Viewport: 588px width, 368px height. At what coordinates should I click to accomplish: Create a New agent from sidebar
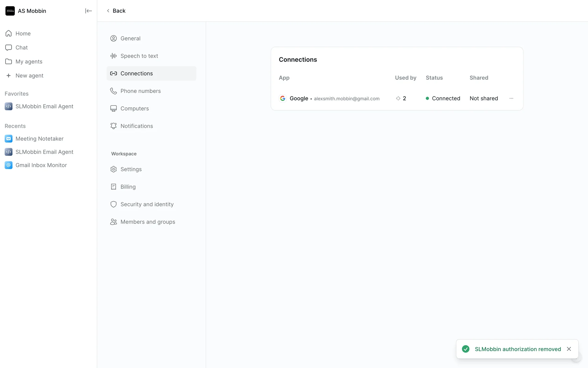coord(29,76)
